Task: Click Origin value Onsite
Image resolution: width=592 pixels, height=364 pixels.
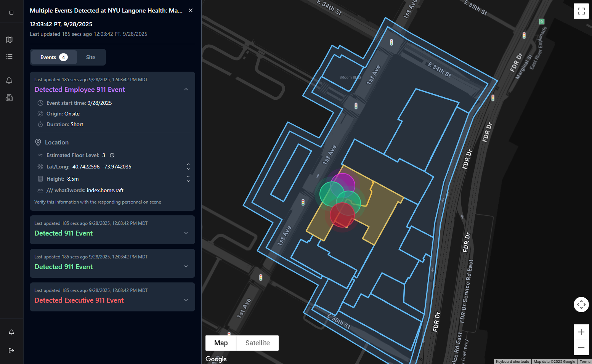Action: pyautogui.click(x=72, y=114)
